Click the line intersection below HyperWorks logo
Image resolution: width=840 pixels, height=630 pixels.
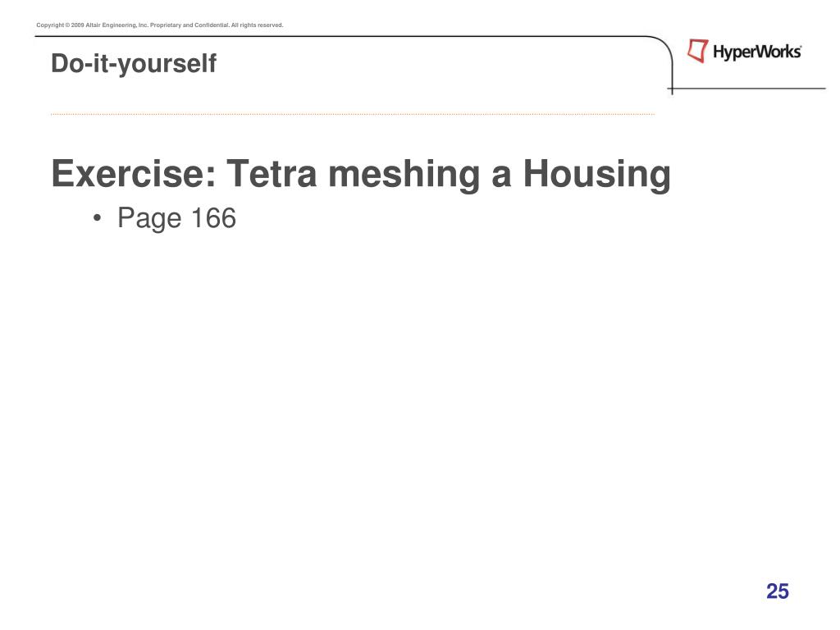tap(673, 89)
